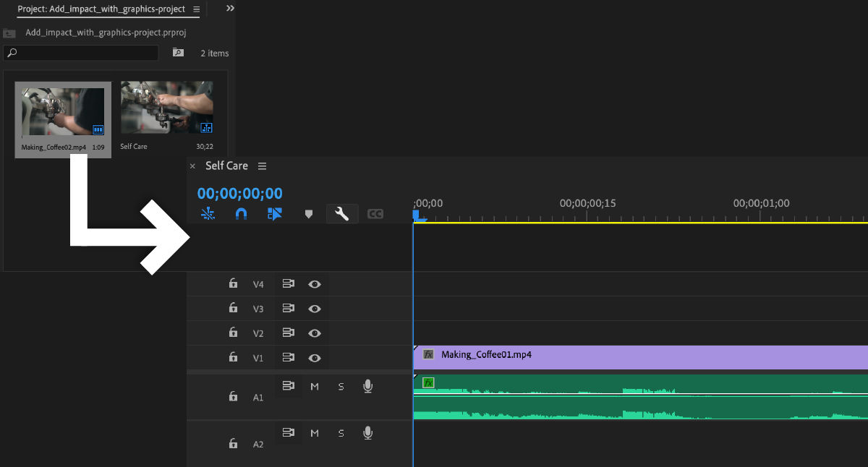Image resolution: width=868 pixels, height=467 pixels.
Task: Expand the double-chevron panel overflow menu
Action: click(229, 9)
